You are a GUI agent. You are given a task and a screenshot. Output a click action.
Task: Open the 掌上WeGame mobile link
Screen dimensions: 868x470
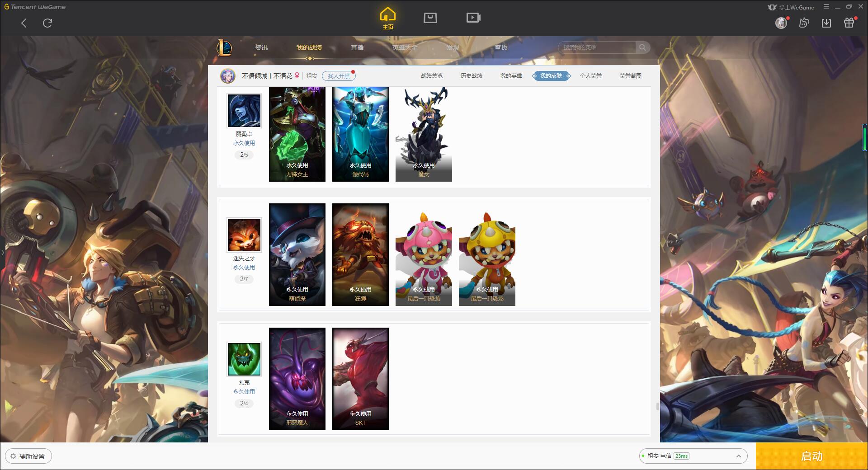791,7
